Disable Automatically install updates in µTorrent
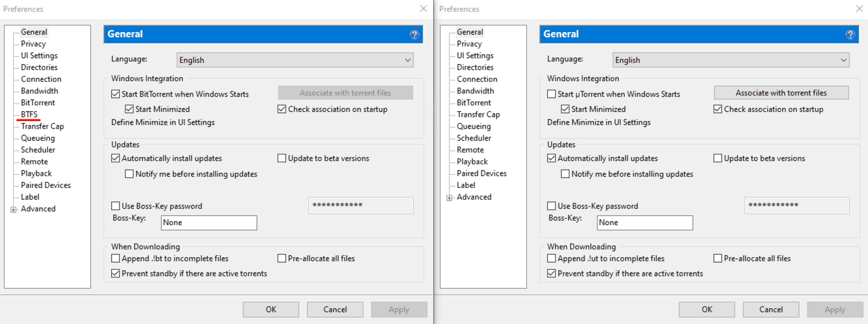Viewport: 868px width, 324px height. (x=552, y=158)
